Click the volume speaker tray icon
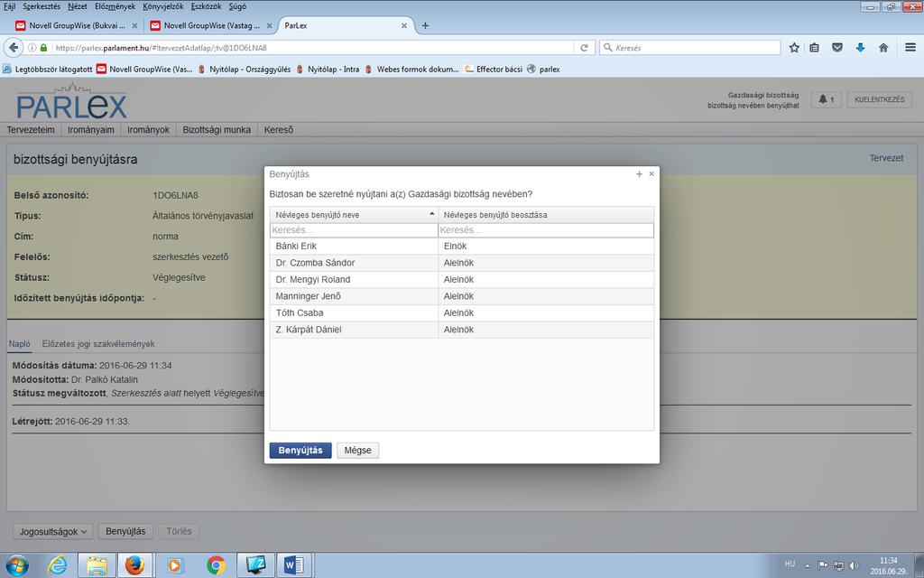 click(x=854, y=565)
